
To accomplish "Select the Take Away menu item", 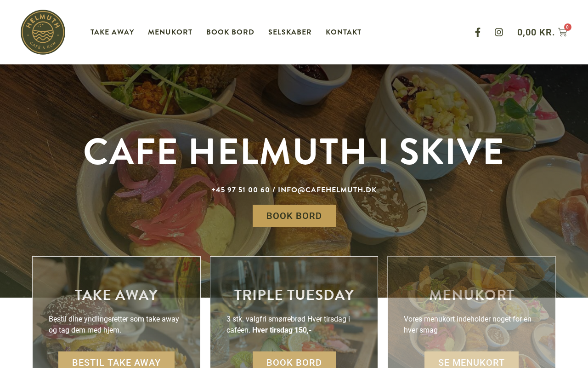I will tap(112, 32).
